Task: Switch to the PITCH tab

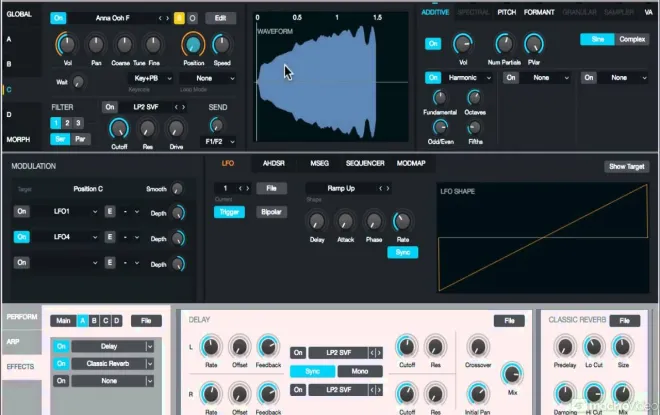Action: click(506, 13)
